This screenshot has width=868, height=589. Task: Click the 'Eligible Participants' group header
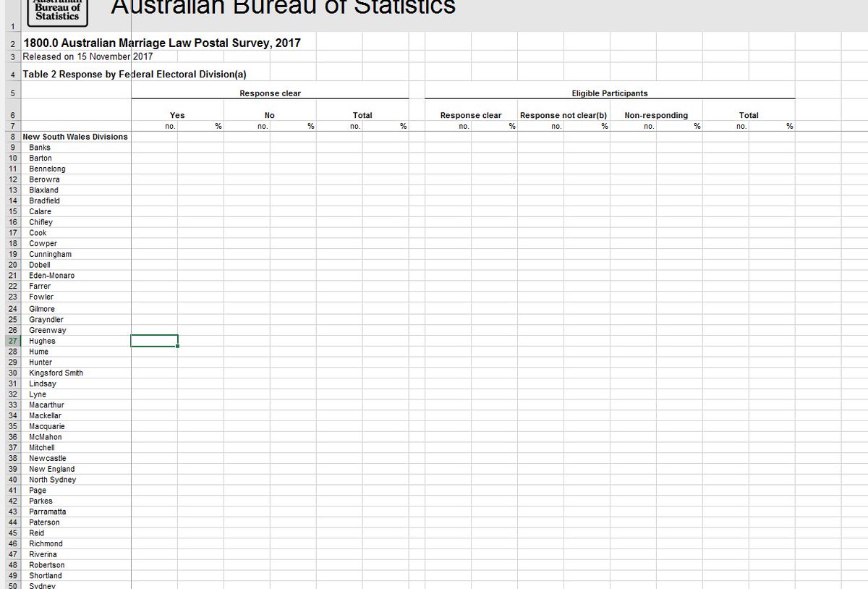(x=610, y=93)
